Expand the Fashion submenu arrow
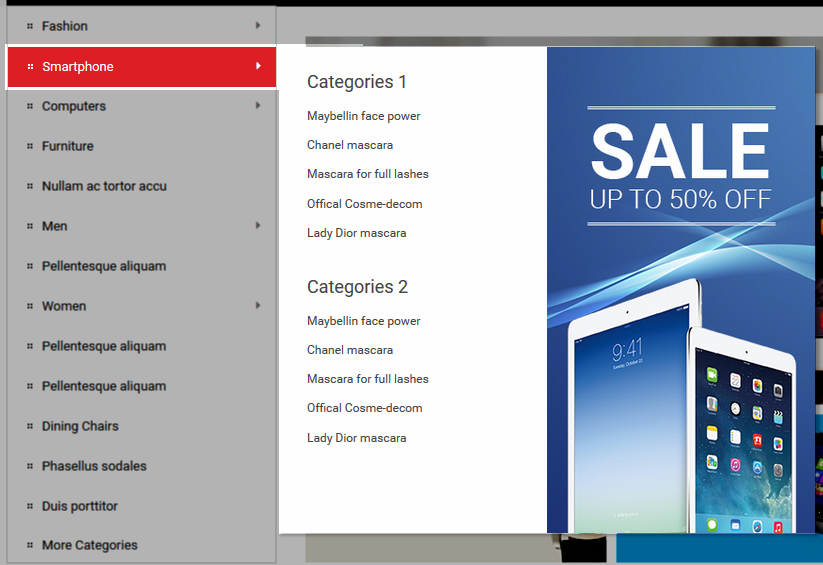823x565 pixels. pyautogui.click(x=258, y=25)
